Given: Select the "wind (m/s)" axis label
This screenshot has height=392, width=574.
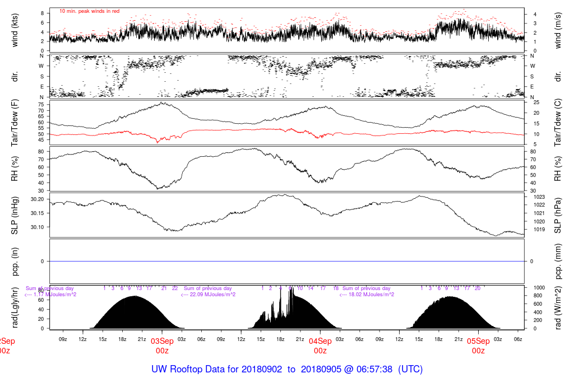Looking at the screenshot, I should pos(558,30).
